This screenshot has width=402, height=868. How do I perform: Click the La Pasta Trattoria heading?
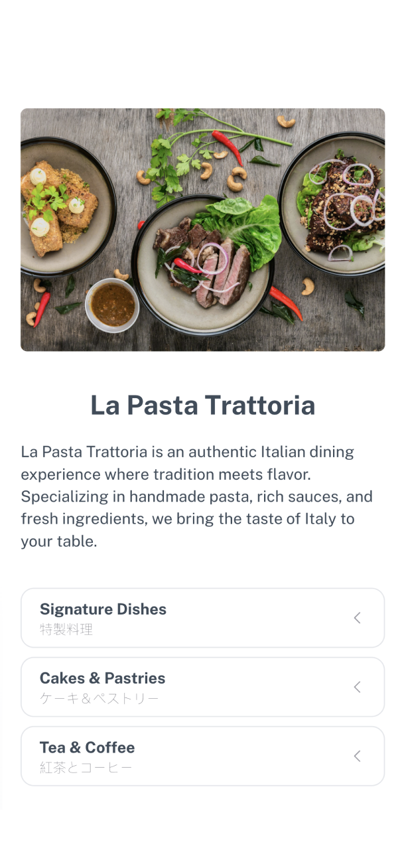[202, 405]
